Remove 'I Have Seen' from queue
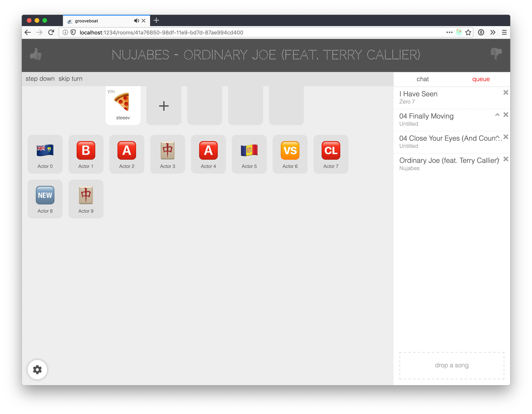The image size is (532, 414). [506, 93]
